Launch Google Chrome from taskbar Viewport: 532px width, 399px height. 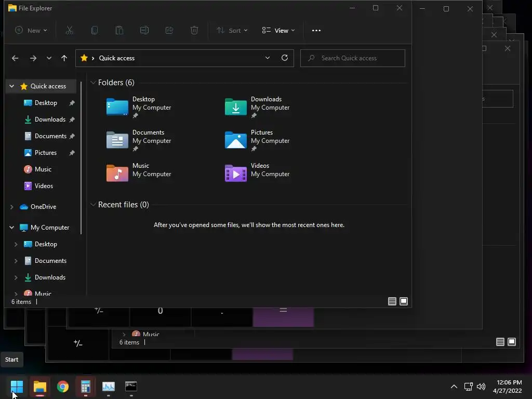click(x=62, y=387)
